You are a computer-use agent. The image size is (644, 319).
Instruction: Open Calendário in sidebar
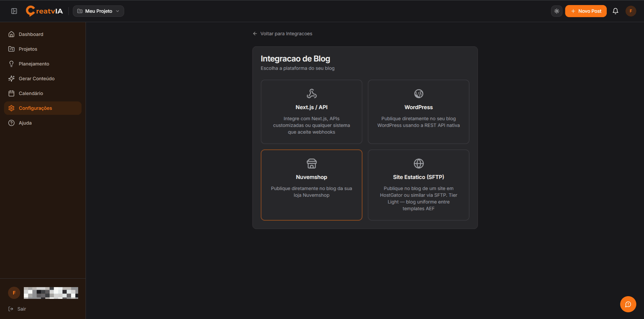pos(43,93)
